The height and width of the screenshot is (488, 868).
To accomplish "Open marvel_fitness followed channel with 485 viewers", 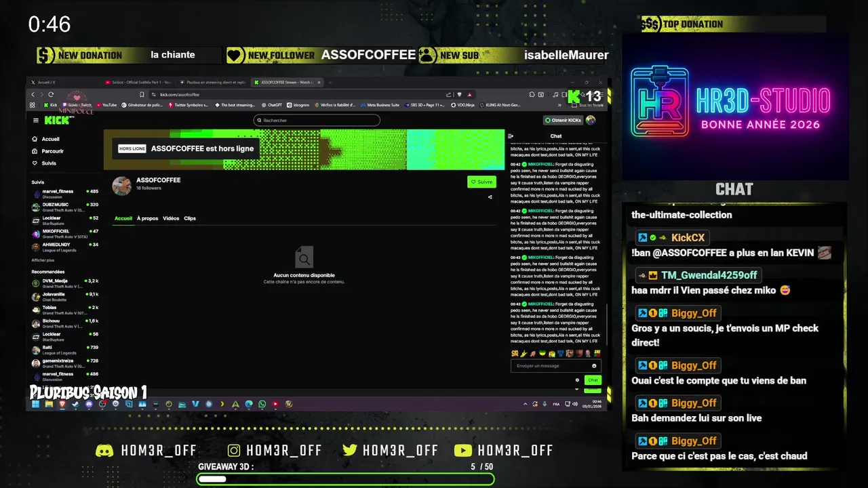I will tap(65, 194).
